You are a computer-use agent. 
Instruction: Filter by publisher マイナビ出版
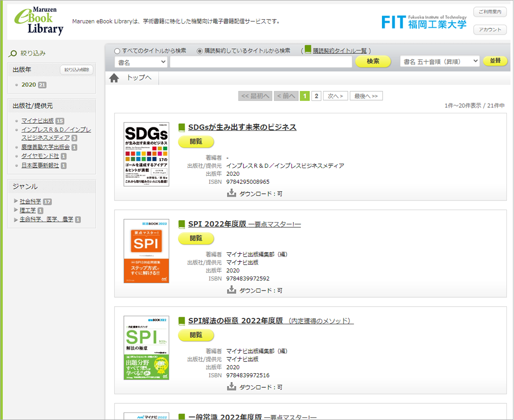(x=37, y=121)
